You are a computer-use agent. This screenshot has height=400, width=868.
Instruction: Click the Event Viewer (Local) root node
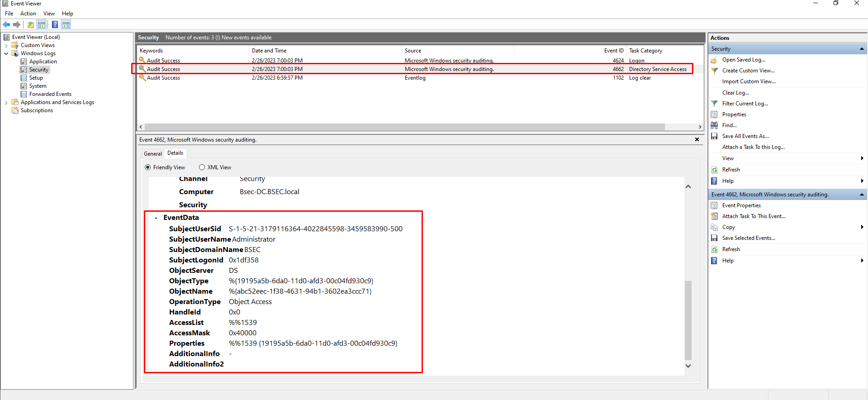click(36, 37)
